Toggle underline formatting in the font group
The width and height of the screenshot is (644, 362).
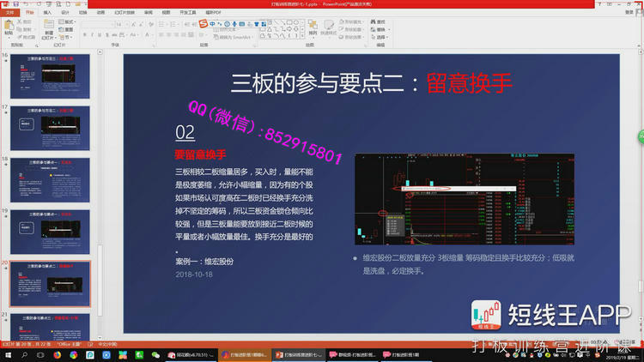click(100, 35)
